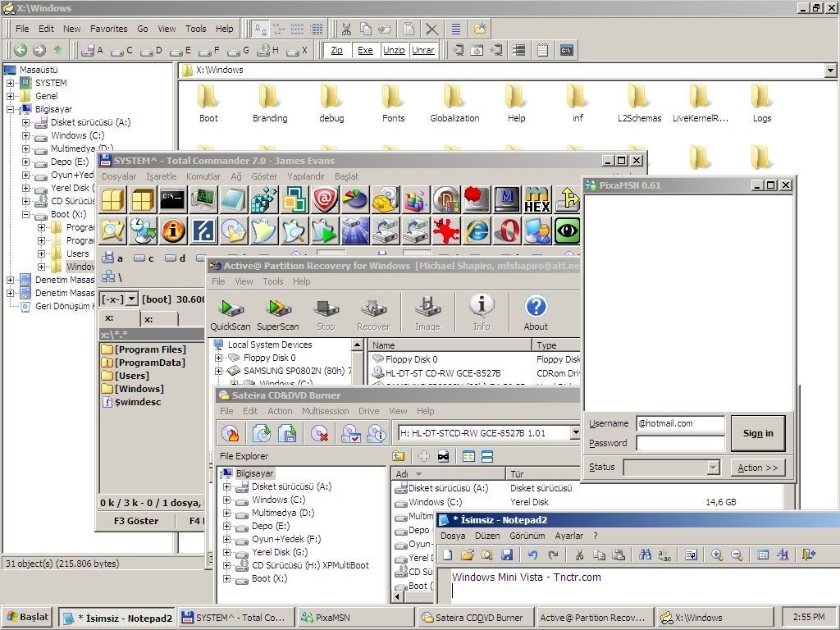Click the find binoculars icon in Notepad2
The width and height of the screenshot is (840, 630).
click(645, 555)
